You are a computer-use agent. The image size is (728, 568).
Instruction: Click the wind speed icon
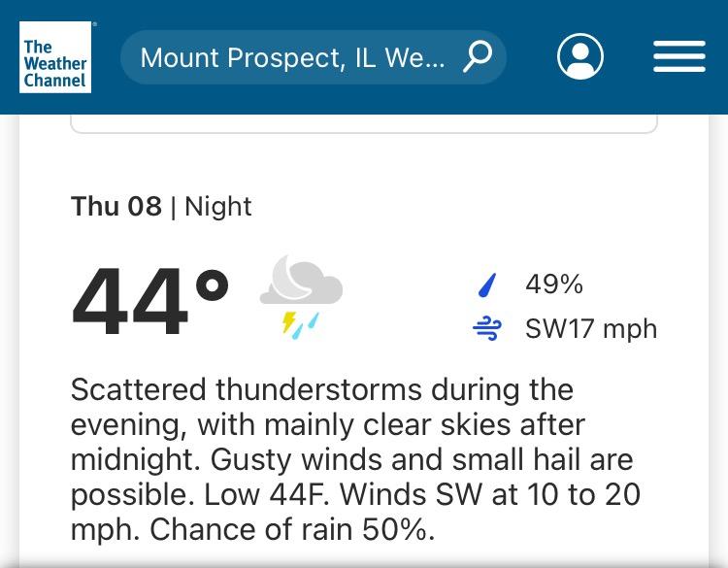coord(487,329)
